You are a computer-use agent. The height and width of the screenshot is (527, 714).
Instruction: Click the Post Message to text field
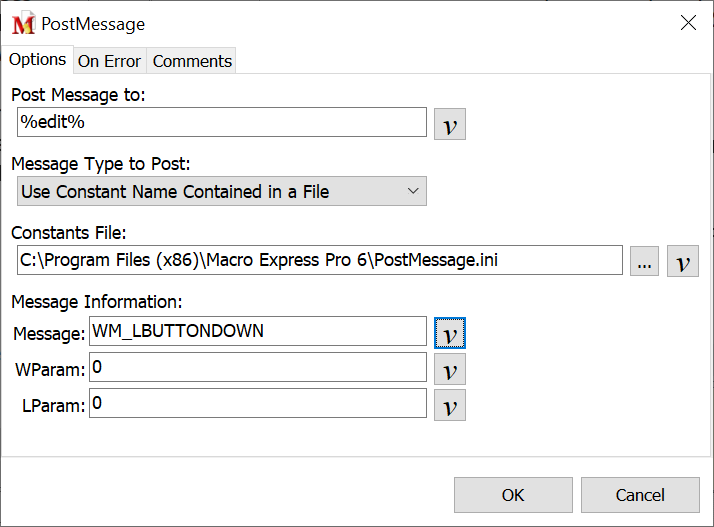pos(222,122)
